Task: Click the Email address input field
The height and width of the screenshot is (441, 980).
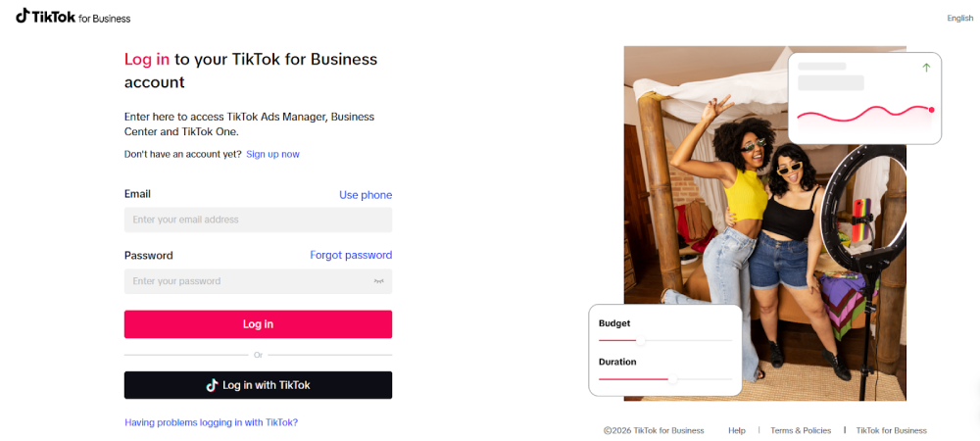Action: pyautogui.click(x=258, y=220)
